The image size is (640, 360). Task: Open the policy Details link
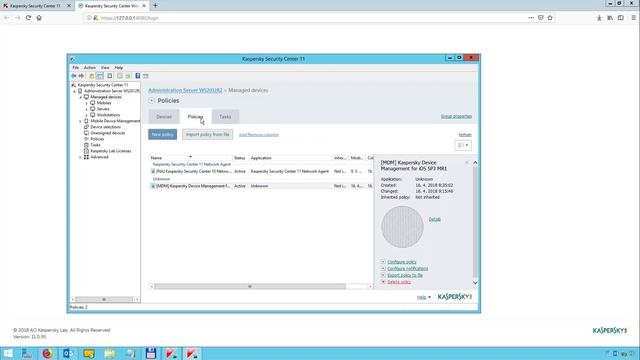pos(435,219)
